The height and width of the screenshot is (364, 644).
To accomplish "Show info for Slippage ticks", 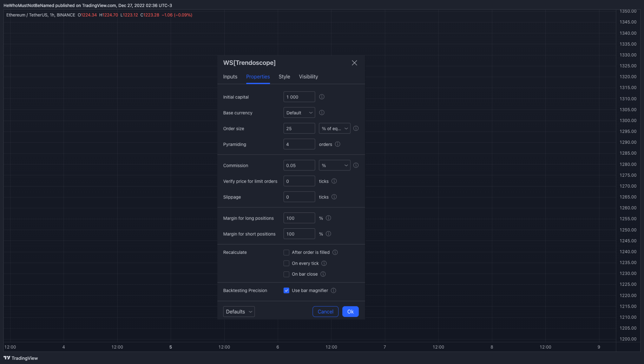I will 334,197.
